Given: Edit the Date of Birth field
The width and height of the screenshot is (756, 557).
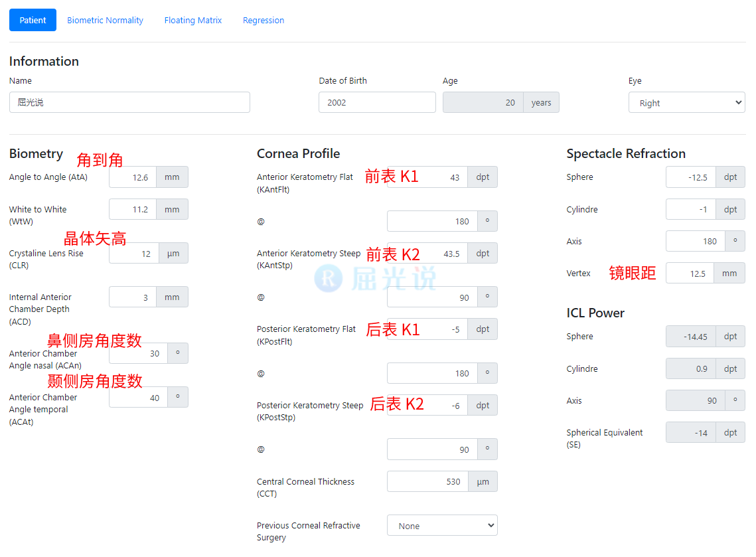Looking at the screenshot, I should click(x=377, y=102).
